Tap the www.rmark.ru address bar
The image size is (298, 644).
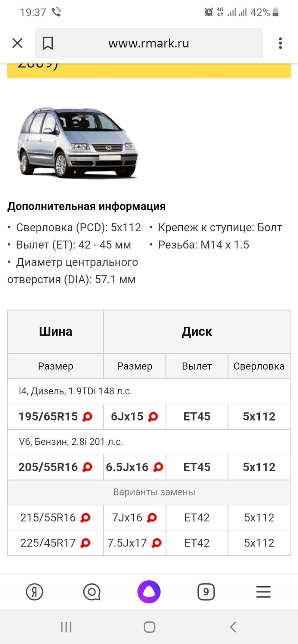pyautogui.click(x=148, y=43)
